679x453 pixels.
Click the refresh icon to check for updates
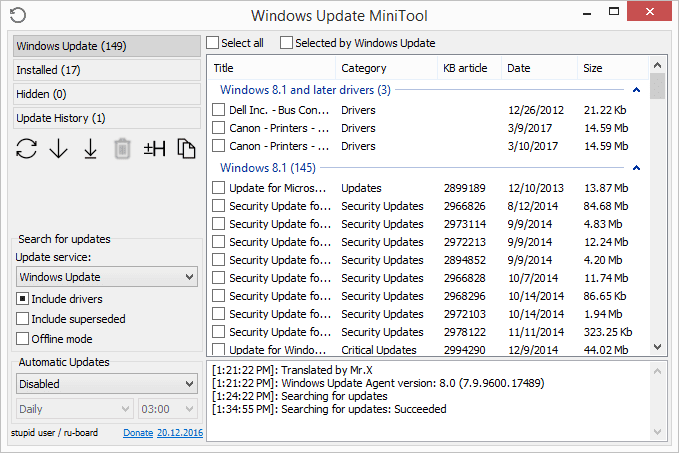click(x=27, y=149)
